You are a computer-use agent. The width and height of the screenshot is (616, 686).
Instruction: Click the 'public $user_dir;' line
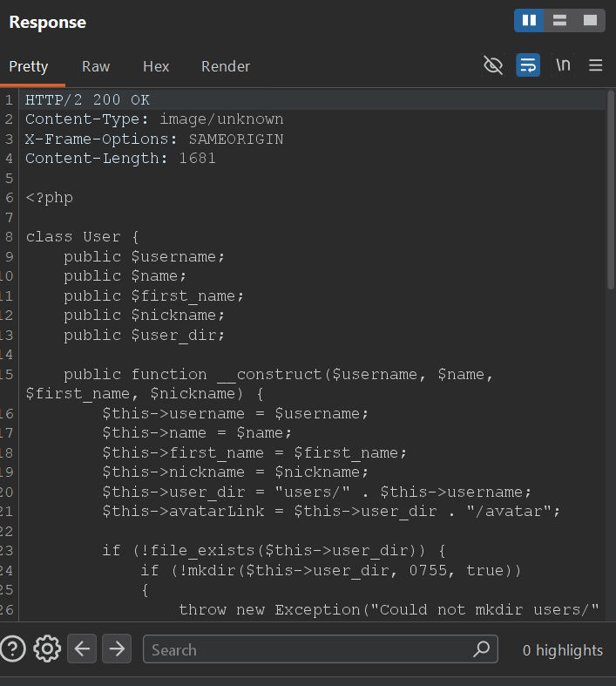[145, 336]
